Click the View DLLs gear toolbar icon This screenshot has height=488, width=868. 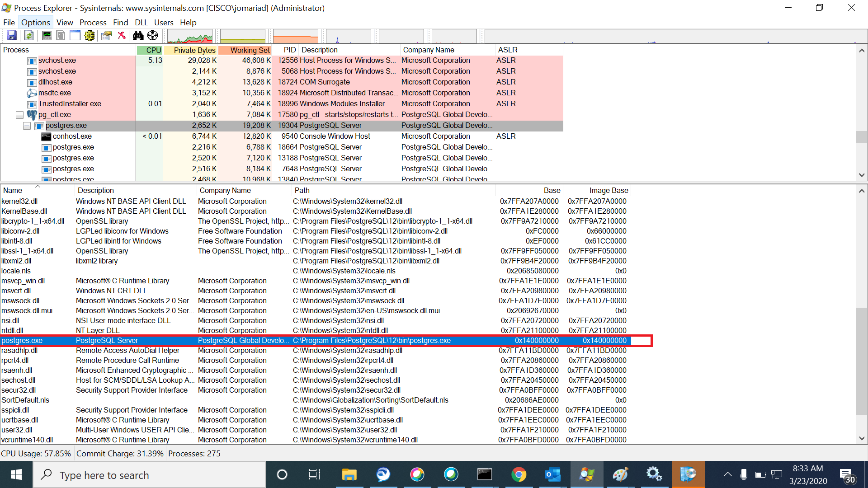(90, 35)
